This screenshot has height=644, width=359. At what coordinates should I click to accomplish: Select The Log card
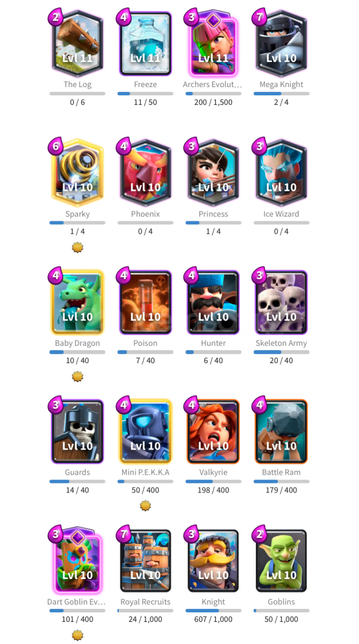pyautogui.click(x=77, y=44)
